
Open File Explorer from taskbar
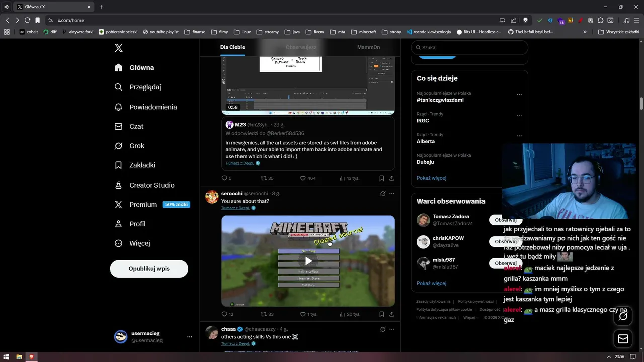19,357
